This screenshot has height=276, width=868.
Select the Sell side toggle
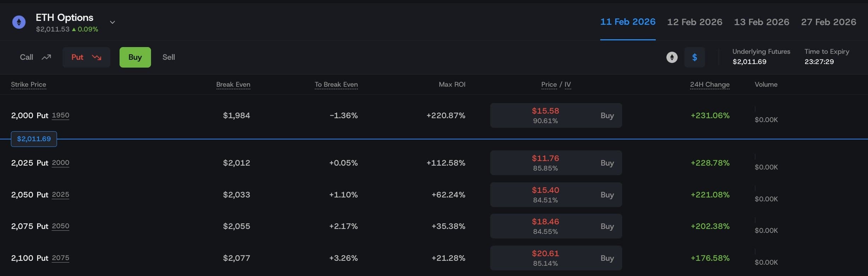(x=169, y=57)
